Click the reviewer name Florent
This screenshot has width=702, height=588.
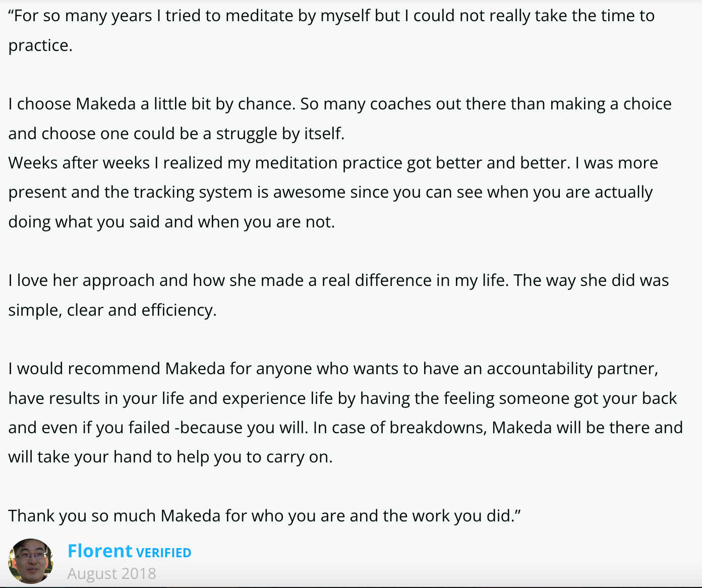[100, 551]
